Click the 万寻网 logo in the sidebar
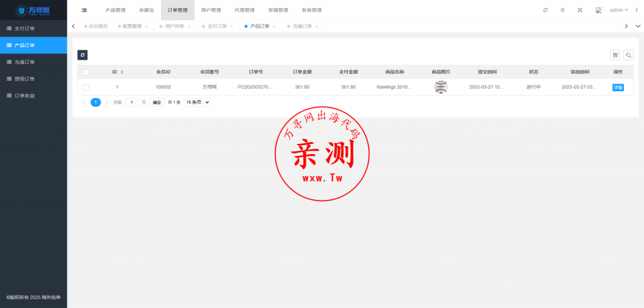Screen dimensions: 644x308 (x=33, y=10)
